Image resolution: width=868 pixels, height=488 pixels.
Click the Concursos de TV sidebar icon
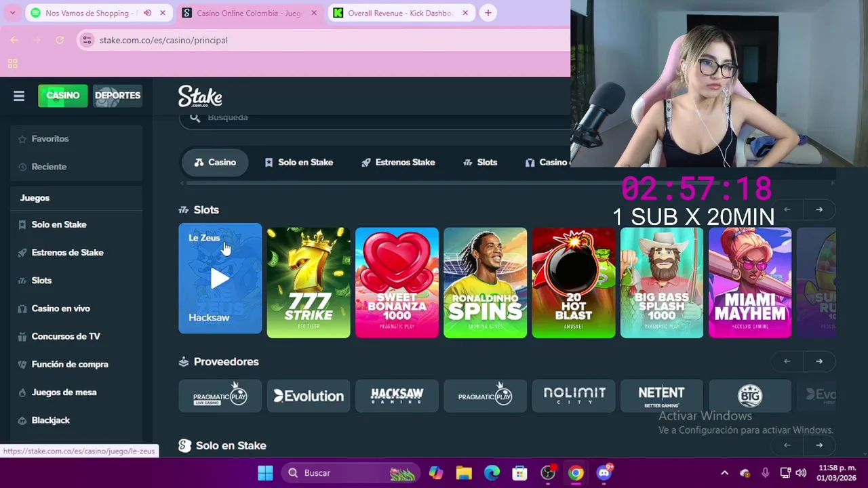(x=22, y=336)
